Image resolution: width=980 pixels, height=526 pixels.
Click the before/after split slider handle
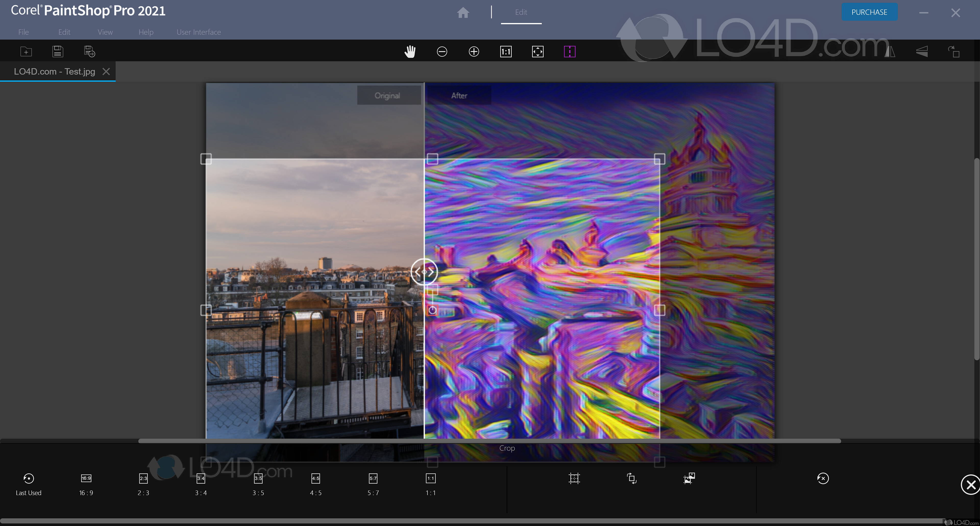(x=424, y=272)
